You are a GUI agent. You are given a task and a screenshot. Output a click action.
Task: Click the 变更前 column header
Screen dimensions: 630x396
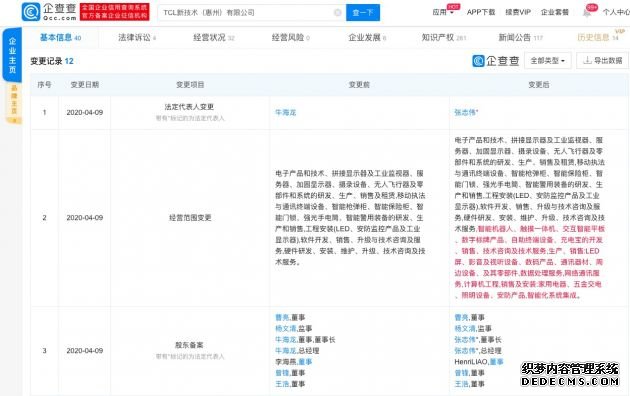[359, 85]
